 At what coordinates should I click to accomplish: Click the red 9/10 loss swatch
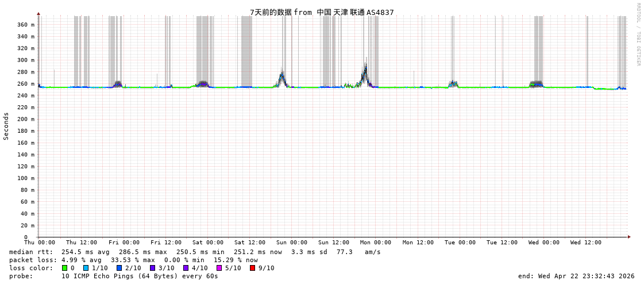pos(252,268)
